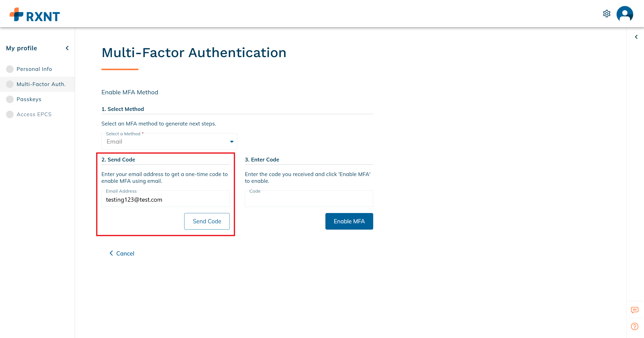Select the Personal Info step circle

tap(10, 69)
